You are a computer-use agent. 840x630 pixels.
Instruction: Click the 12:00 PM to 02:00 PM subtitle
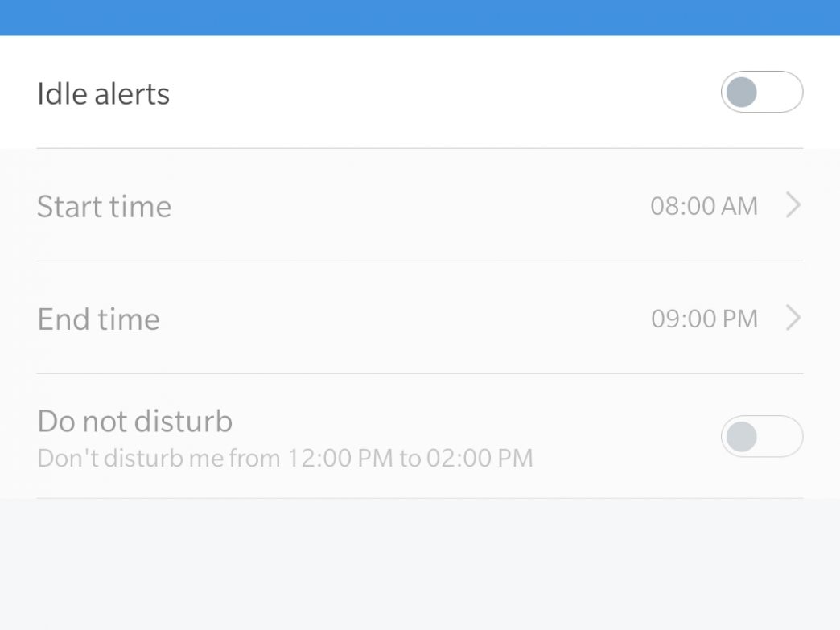coord(285,459)
